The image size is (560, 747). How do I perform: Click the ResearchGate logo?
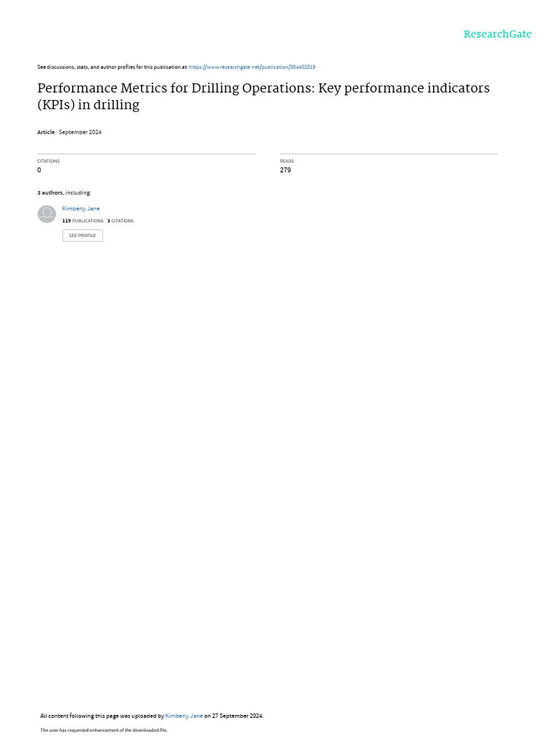point(497,34)
